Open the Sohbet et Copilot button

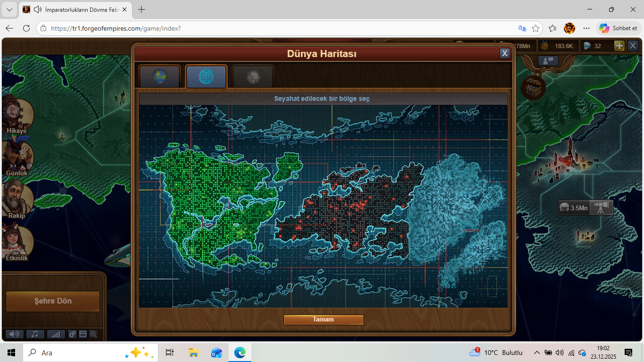click(x=618, y=28)
